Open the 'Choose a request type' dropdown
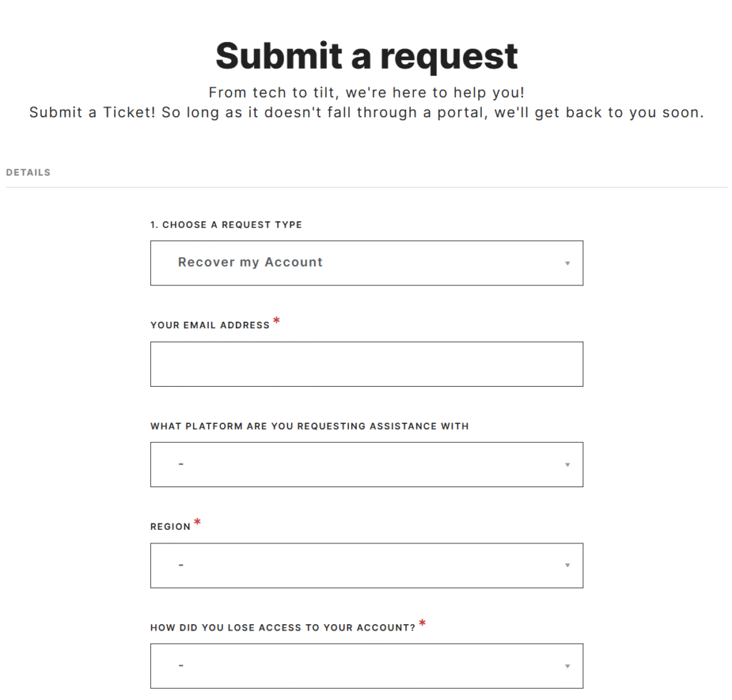732x700 pixels. 366,262
